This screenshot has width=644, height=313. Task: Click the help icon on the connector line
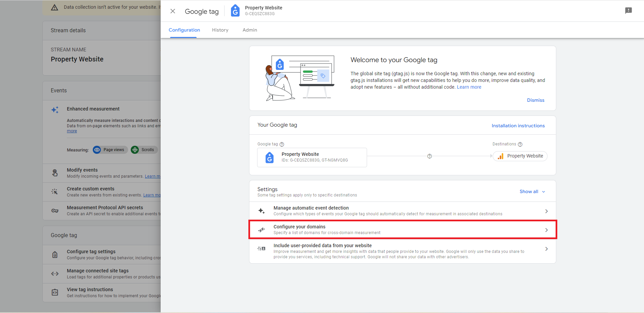pos(430,156)
